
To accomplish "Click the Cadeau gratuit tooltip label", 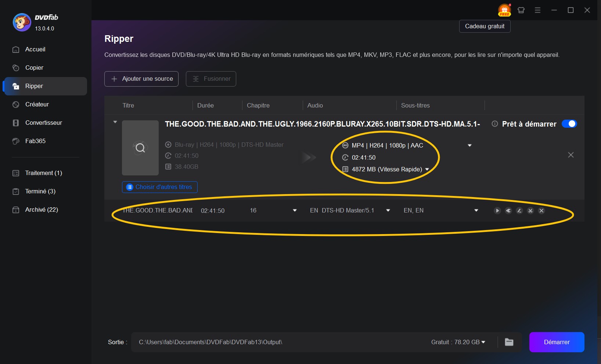I will (485, 26).
